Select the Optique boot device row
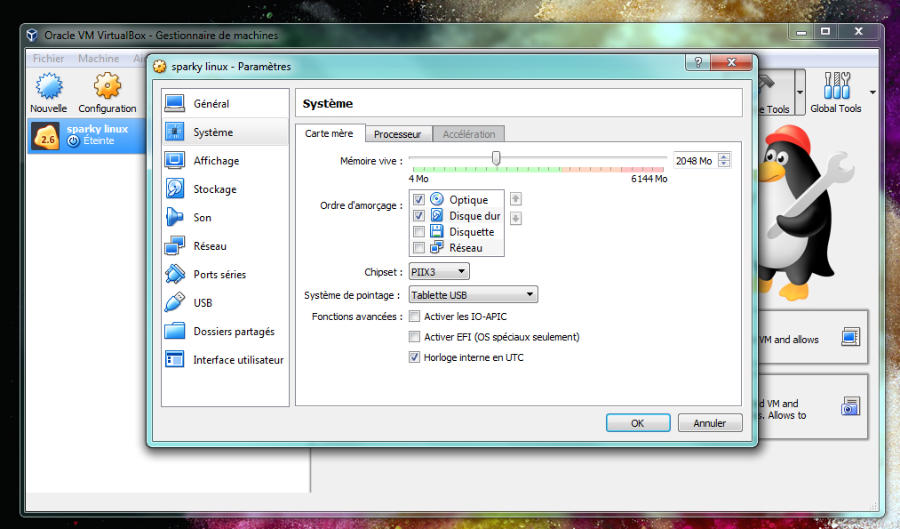 [457, 199]
